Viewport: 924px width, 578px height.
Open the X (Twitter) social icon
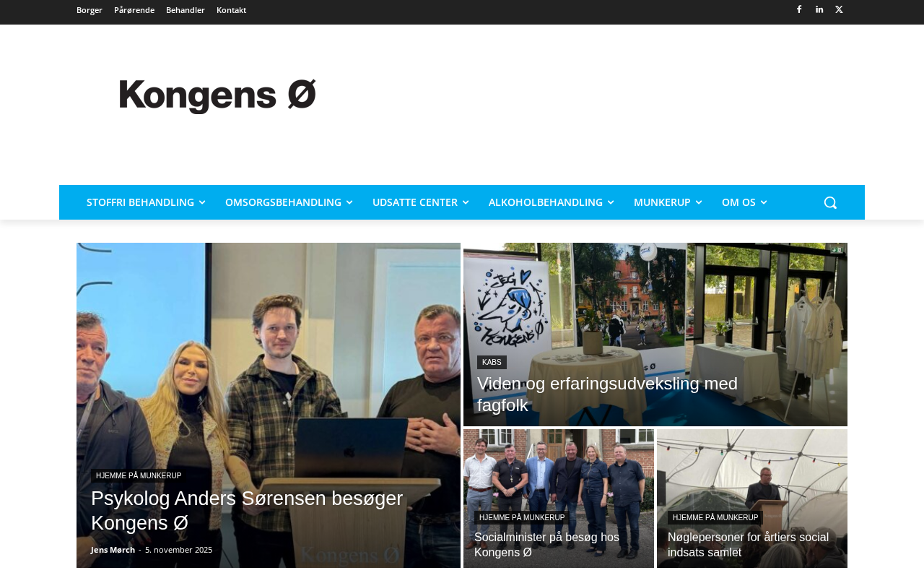click(839, 9)
